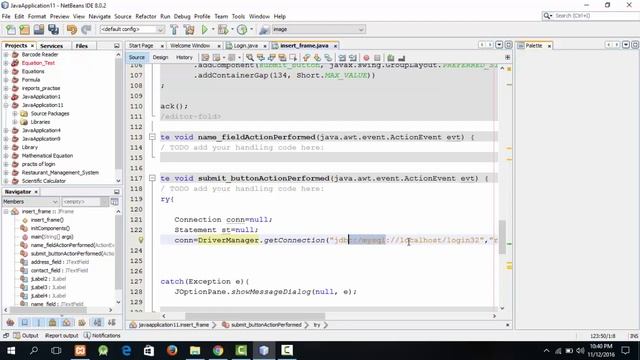Click submit_buttonActionPerformed in the breadcrumb bar
Screen dimensions: 640x360
point(266,325)
